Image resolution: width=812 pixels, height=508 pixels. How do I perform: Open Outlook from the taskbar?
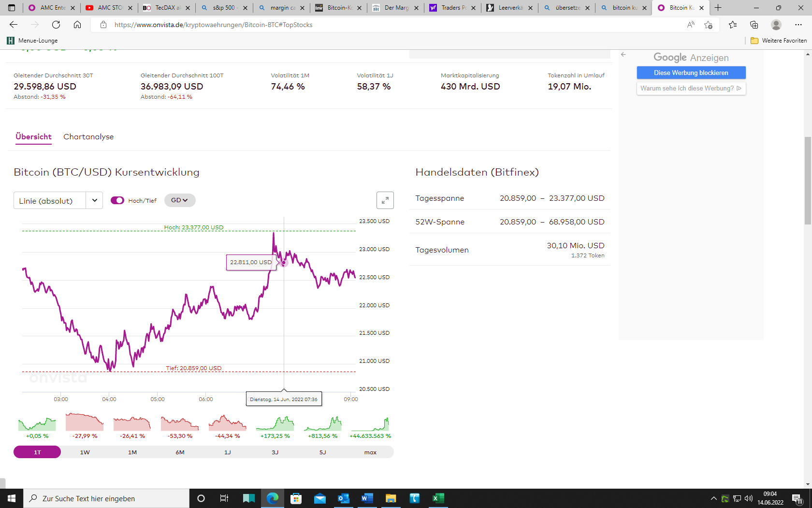click(x=344, y=498)
